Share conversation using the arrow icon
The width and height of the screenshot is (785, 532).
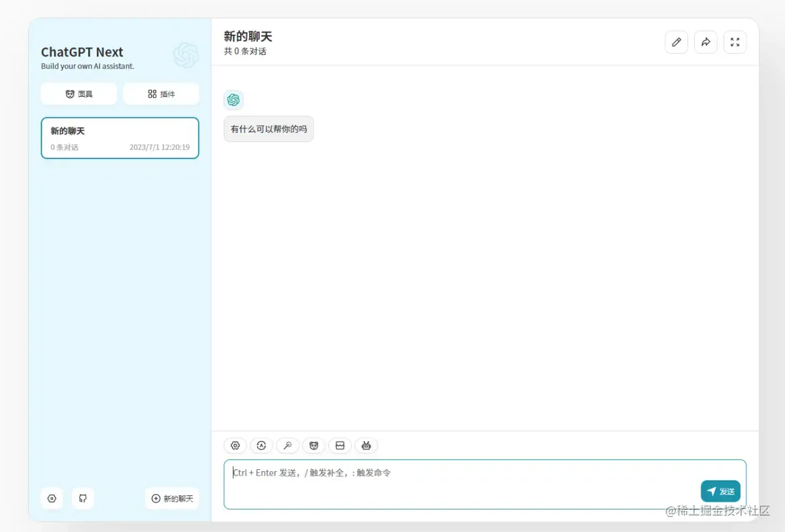click(x=706, y=42)
